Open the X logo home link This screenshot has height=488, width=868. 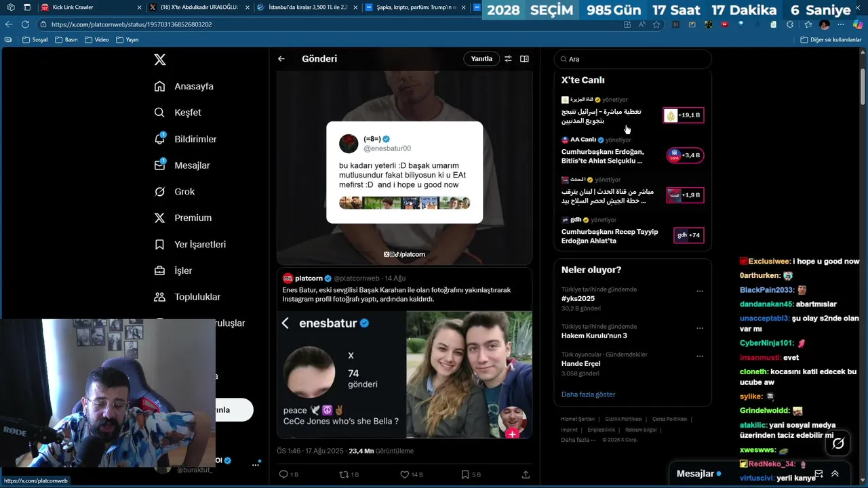160,60
